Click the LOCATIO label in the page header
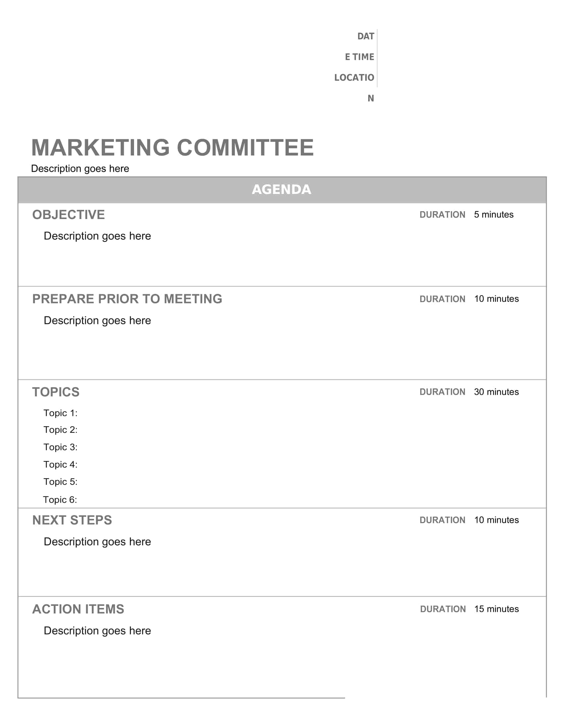Screen dimensions: 563x728 (354, 78)
